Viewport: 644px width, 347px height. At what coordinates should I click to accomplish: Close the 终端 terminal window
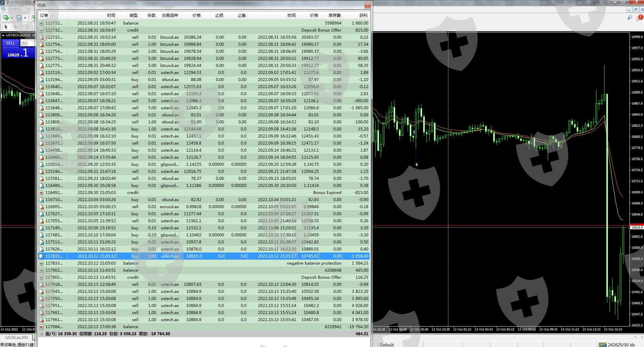tap(367, 5)
